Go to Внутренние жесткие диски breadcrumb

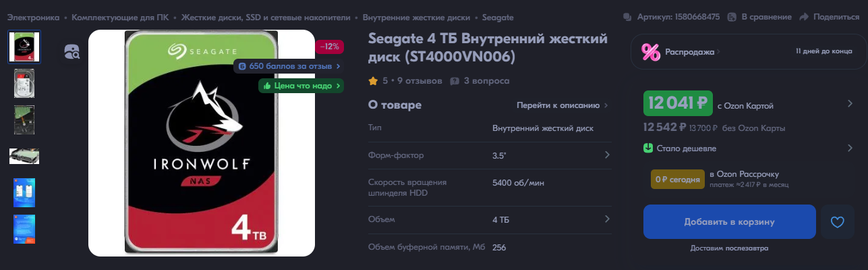416,17
